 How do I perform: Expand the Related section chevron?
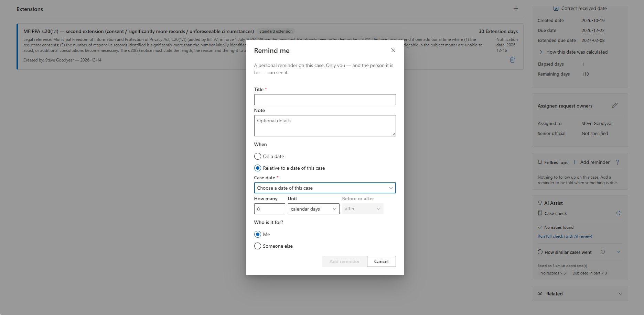[620, 294]
